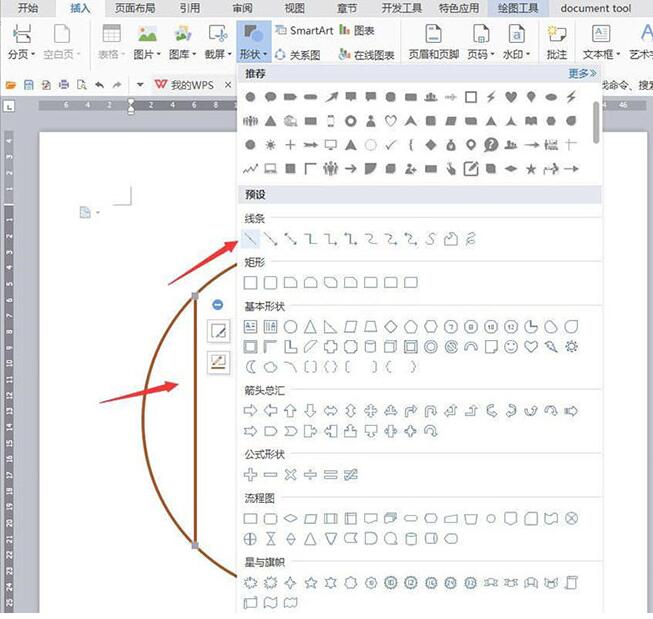Click the save icon in quick toolbar

(28, 85)
